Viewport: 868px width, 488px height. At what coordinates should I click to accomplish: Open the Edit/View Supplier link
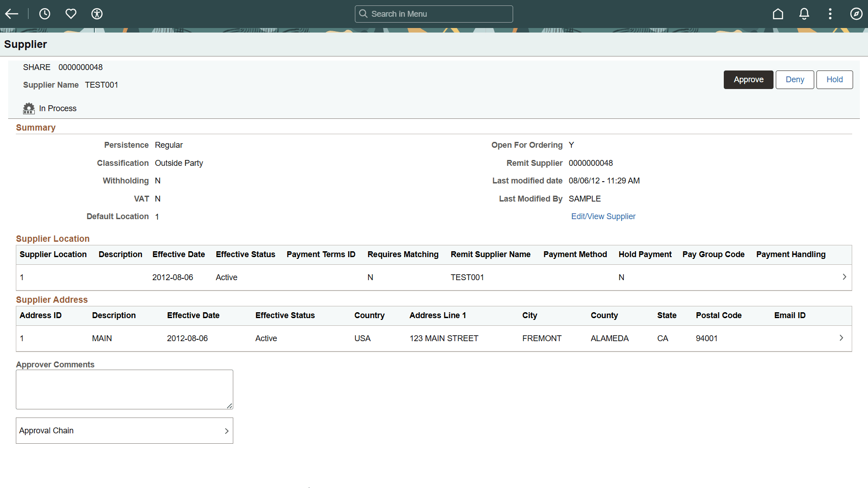coord(603,216)
